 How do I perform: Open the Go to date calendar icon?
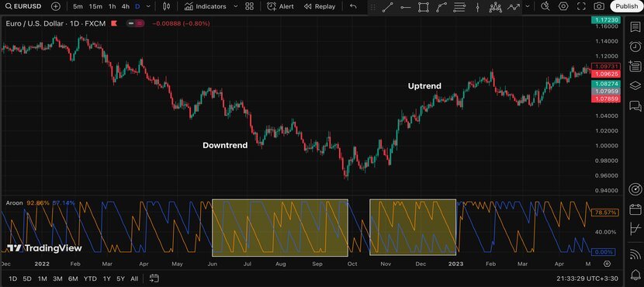[154, 278]
